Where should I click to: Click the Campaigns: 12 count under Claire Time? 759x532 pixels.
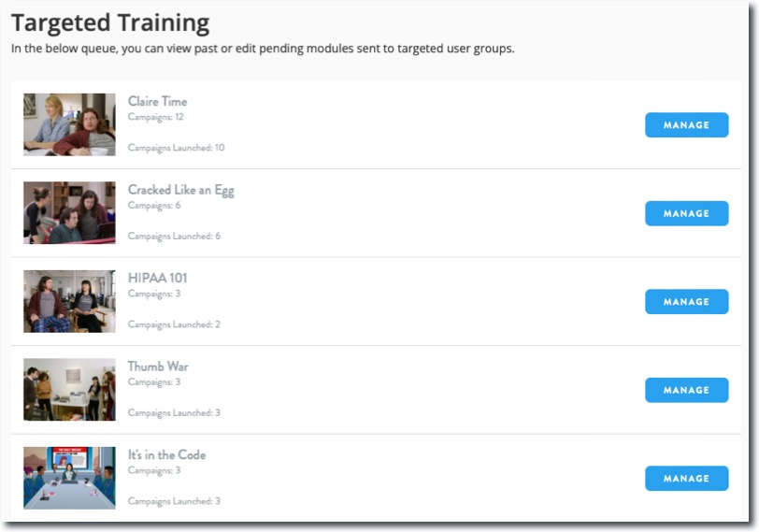pos(155,117)
